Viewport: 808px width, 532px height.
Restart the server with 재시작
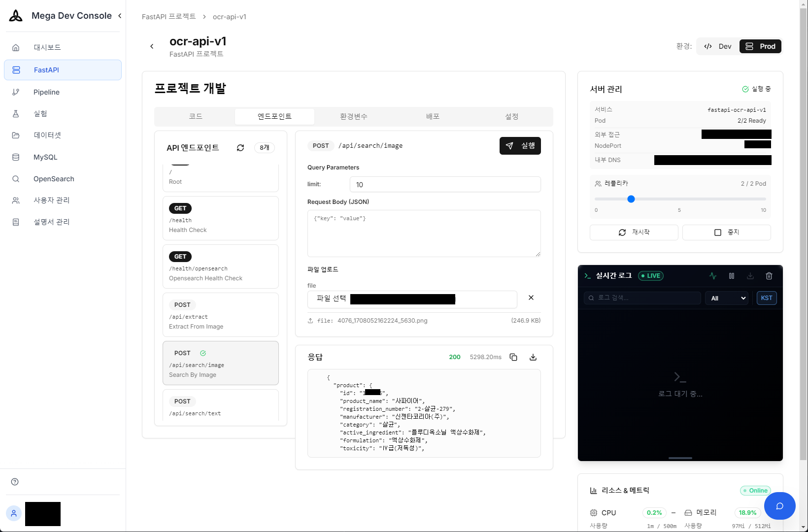point(634,232)
